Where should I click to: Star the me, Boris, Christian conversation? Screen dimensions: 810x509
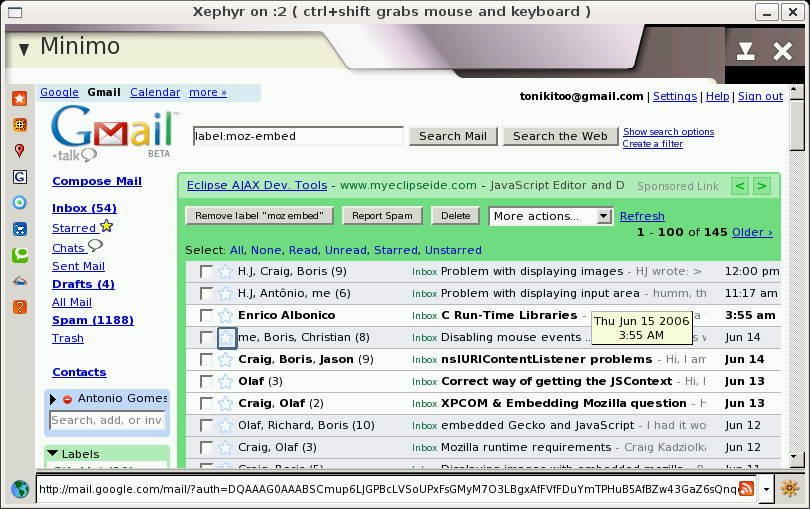[x=226, y=338]
